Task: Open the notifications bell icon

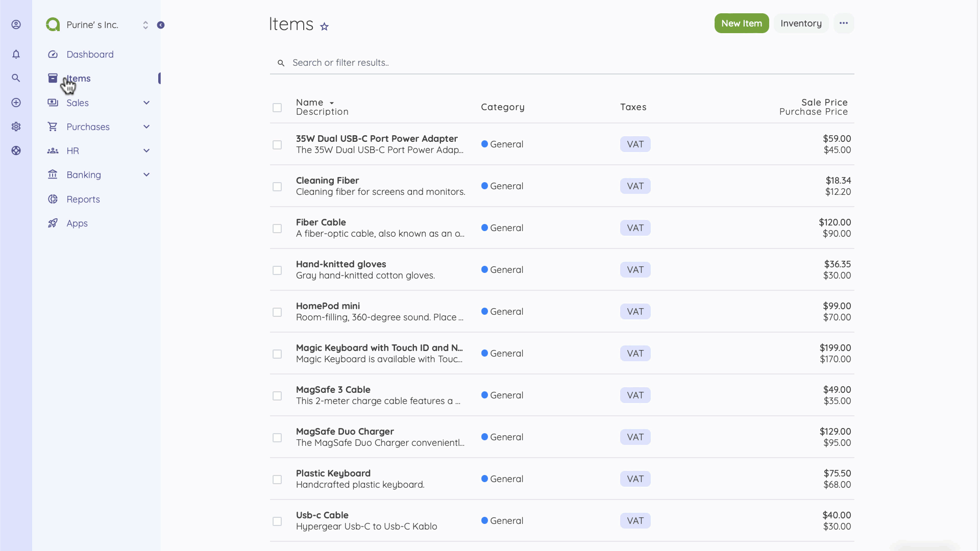Action: (16, 54)
